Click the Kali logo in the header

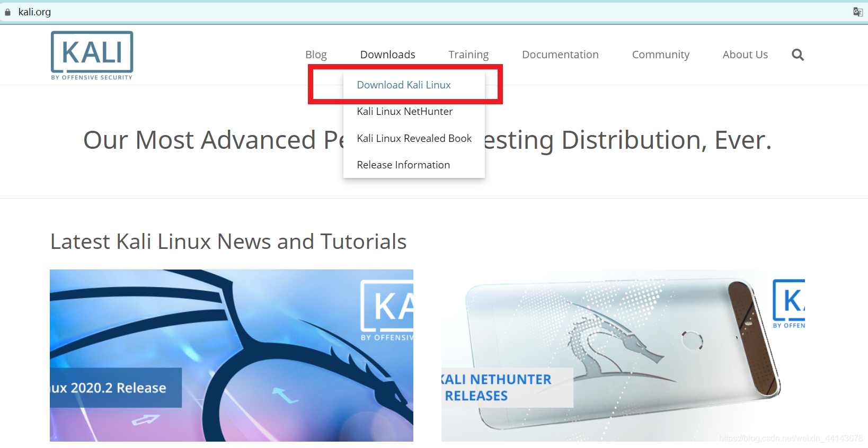[x=92, y=56]
